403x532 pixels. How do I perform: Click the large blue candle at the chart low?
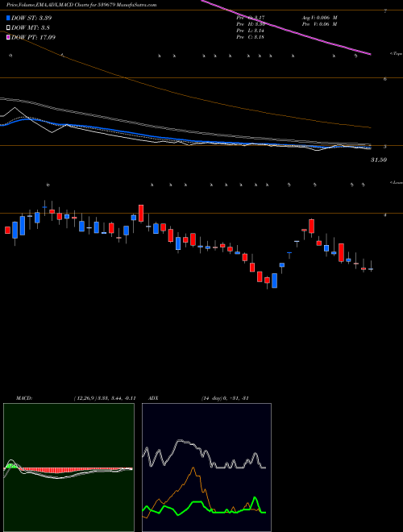pyautogui.click(x=274, y=281)
